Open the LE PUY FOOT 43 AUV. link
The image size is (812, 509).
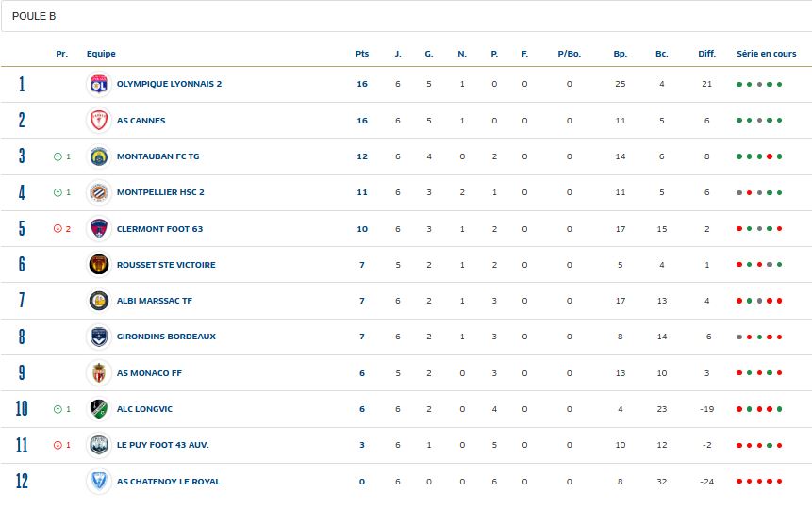[x=162, y=445]
